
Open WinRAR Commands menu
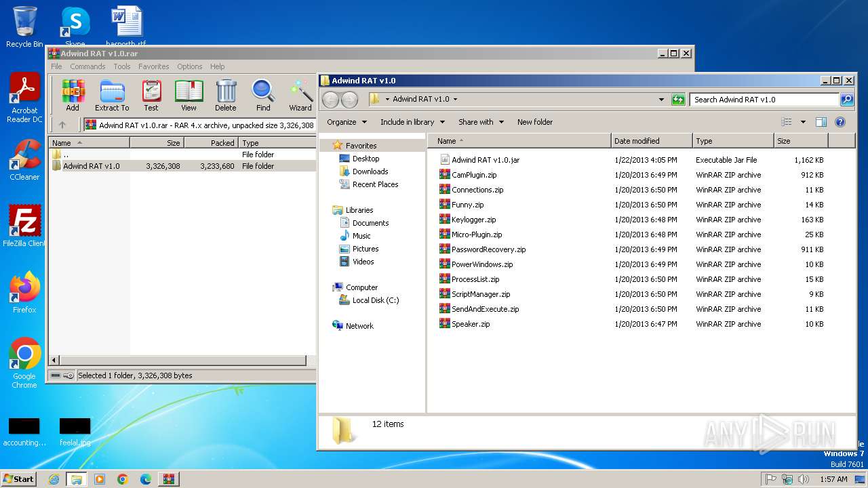pos(87,66)
